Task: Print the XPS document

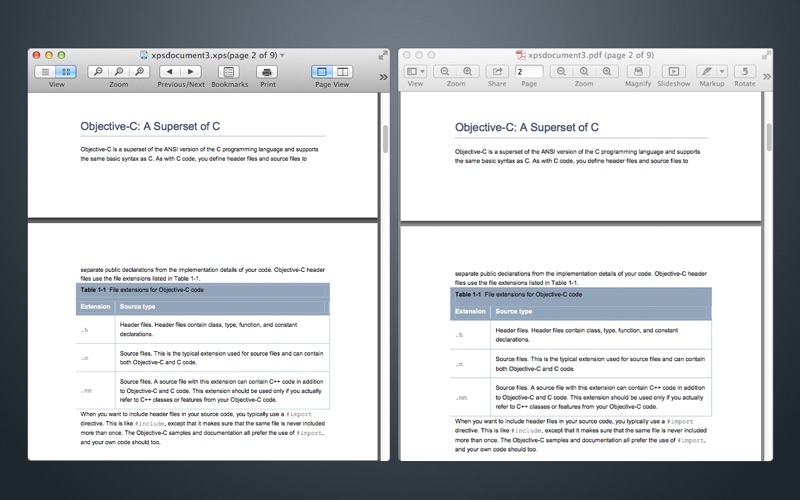Action: pyautogui.click(x=267, y=72)
